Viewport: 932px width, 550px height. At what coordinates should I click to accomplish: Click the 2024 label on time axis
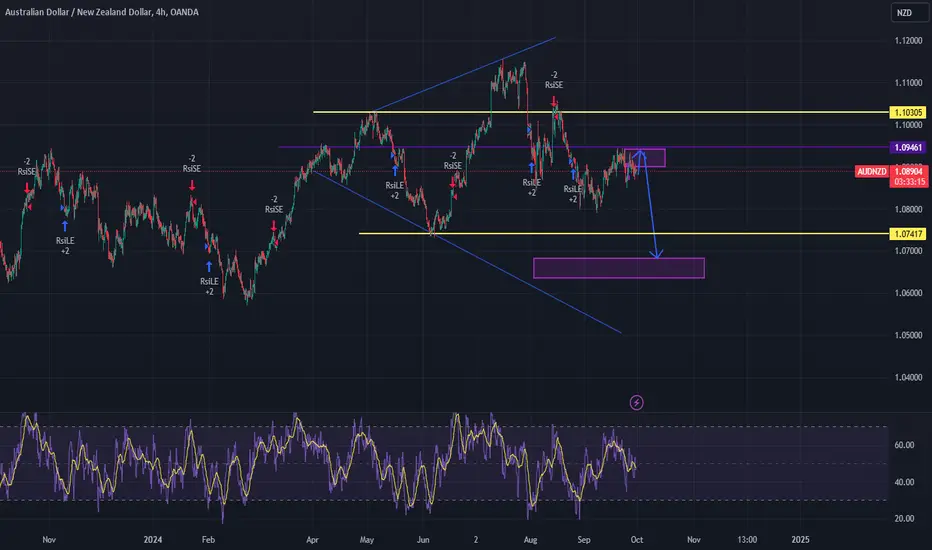(153, 540)
